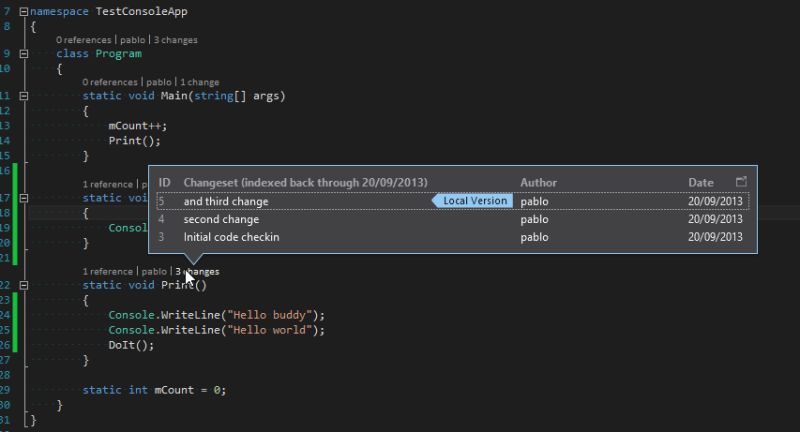Click the Program class name
This screenshot has width=800, height=432.
pos(118,54)
